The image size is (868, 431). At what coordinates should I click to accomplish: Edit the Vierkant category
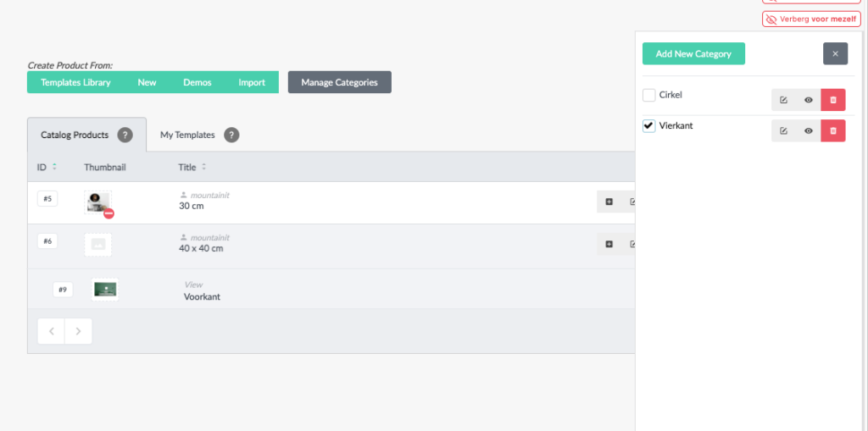coord(783,130)
